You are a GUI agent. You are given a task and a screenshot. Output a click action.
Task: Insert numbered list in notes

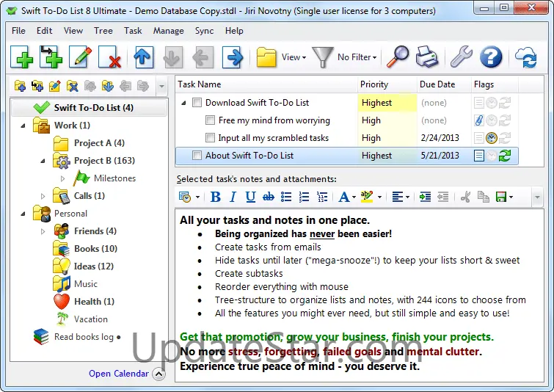coord(304,197)
